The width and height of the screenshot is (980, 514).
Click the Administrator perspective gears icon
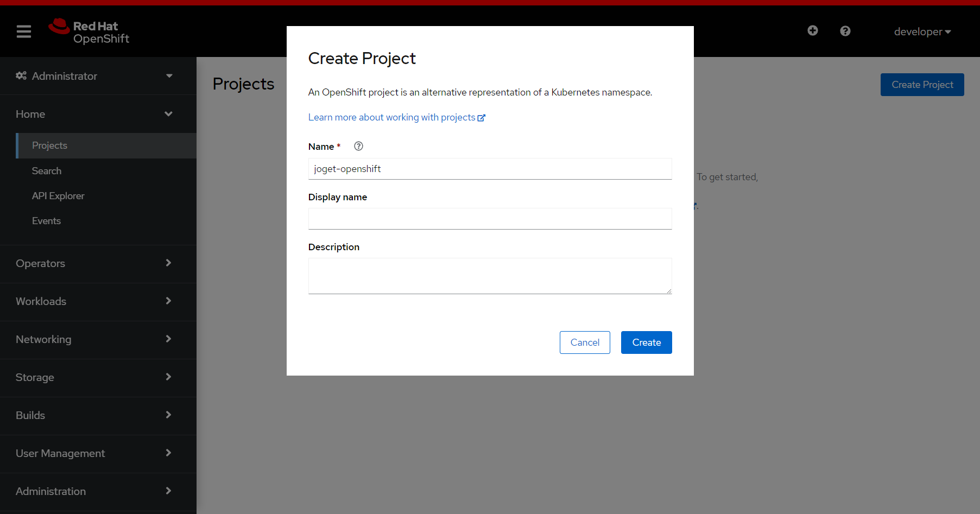[21, 76]
